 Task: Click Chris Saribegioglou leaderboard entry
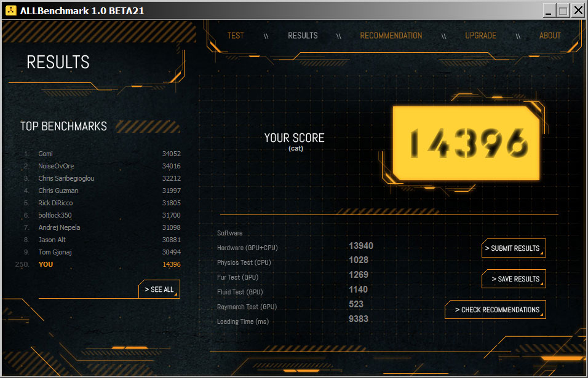[66, 178]
